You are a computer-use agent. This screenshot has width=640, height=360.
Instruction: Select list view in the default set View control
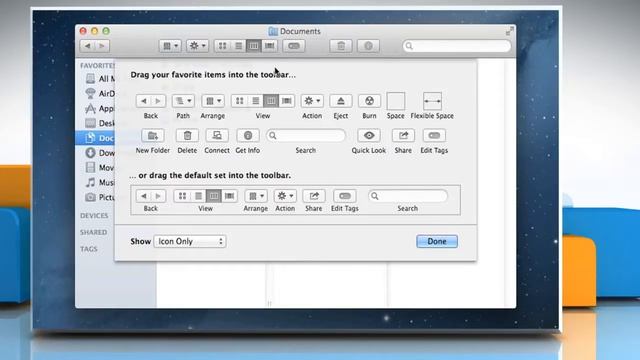pyautogui.click(x=198, y=196)
